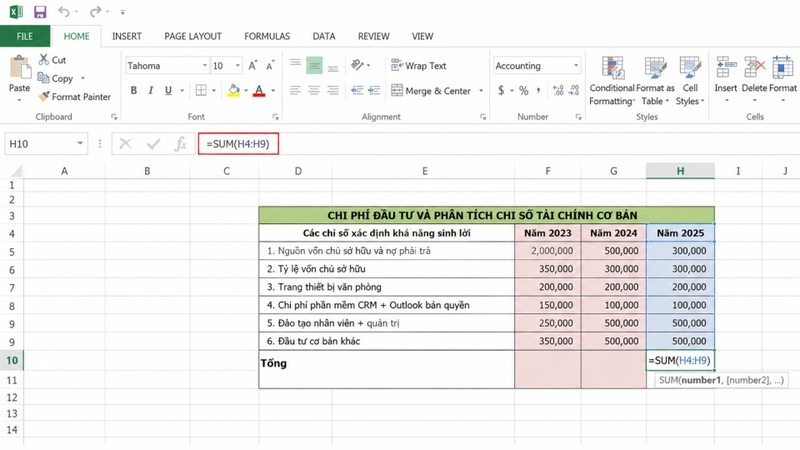Open the Tahoma font name dropdown
The width and height of the screenshot is (800, 450).
205,66
